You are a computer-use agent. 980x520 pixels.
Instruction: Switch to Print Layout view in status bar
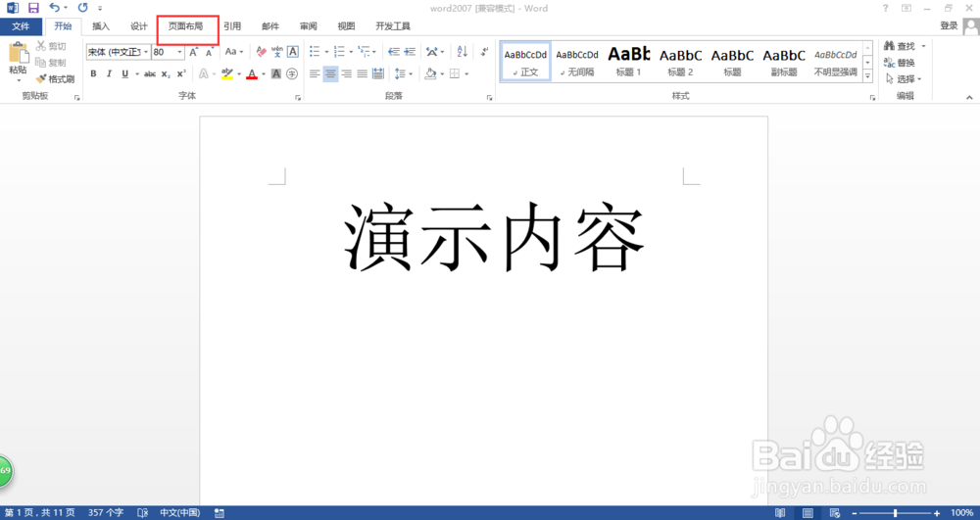[808, 513]
